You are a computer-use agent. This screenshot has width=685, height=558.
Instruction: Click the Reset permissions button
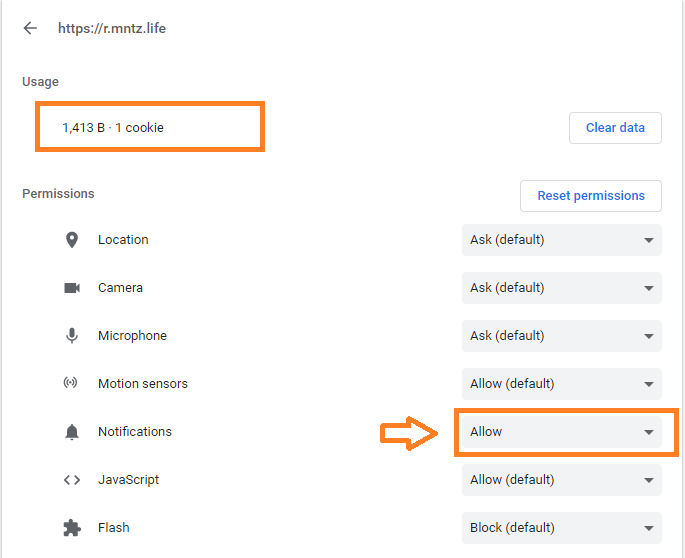pos(591,196)
